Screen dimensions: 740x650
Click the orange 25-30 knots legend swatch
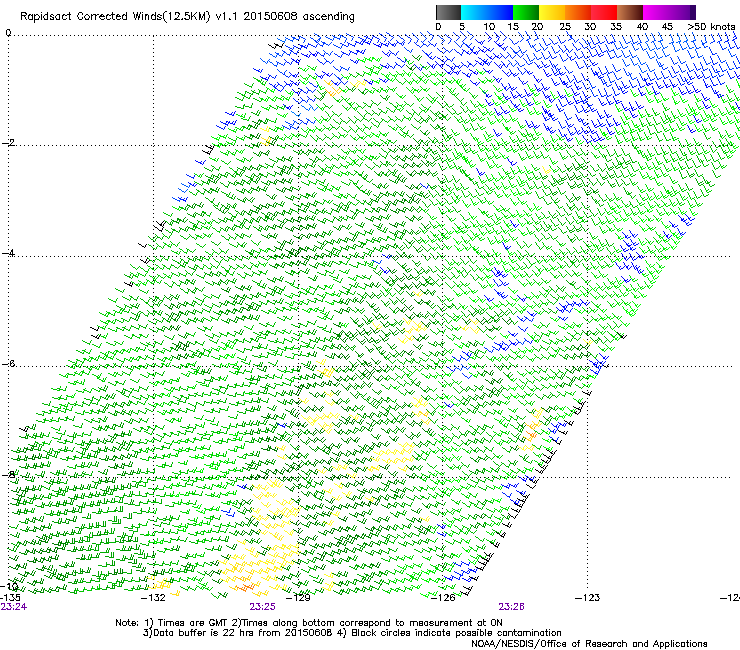pyautogui.click(x=578, y=12)
